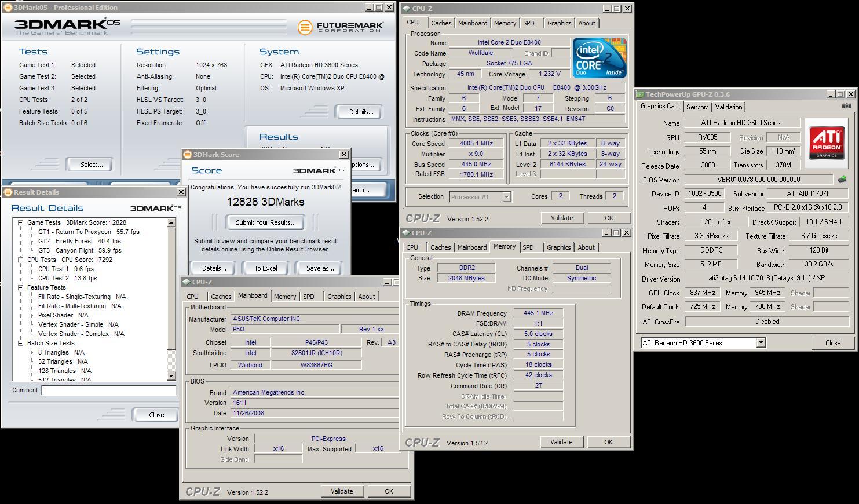Viewport: 859px width, 504px height.
Task: Select GT1 - Return To Proxycon result
Action: 89,232
